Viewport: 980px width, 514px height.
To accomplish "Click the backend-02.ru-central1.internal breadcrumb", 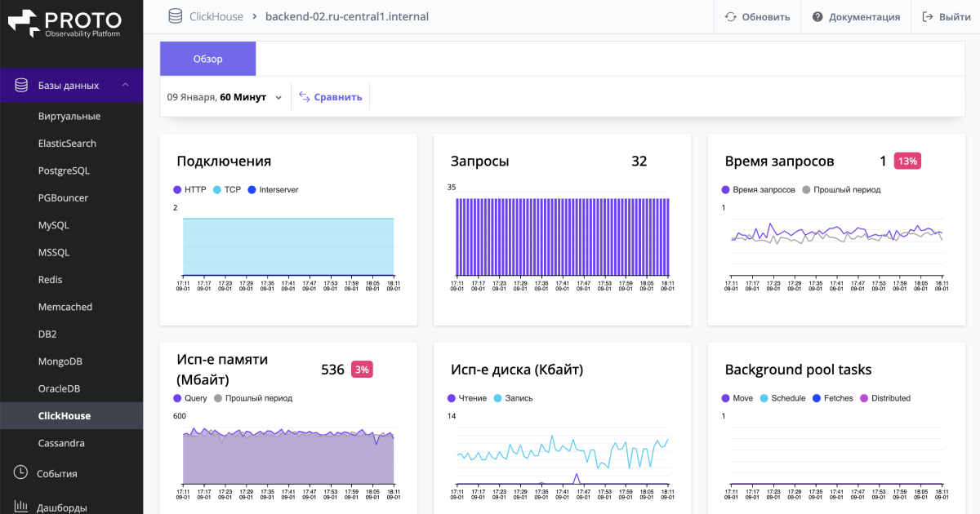I will pos(347,16).
